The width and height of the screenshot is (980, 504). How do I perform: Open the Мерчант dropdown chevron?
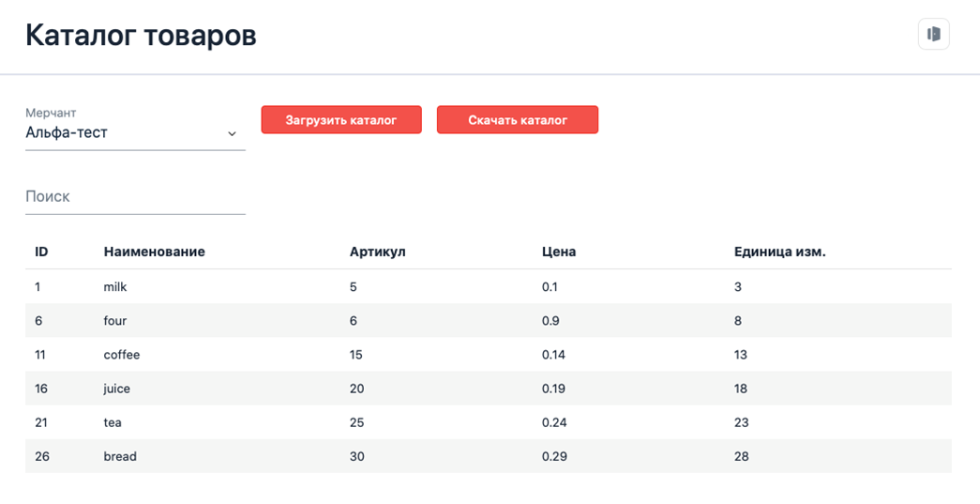(x=232, y=134)
